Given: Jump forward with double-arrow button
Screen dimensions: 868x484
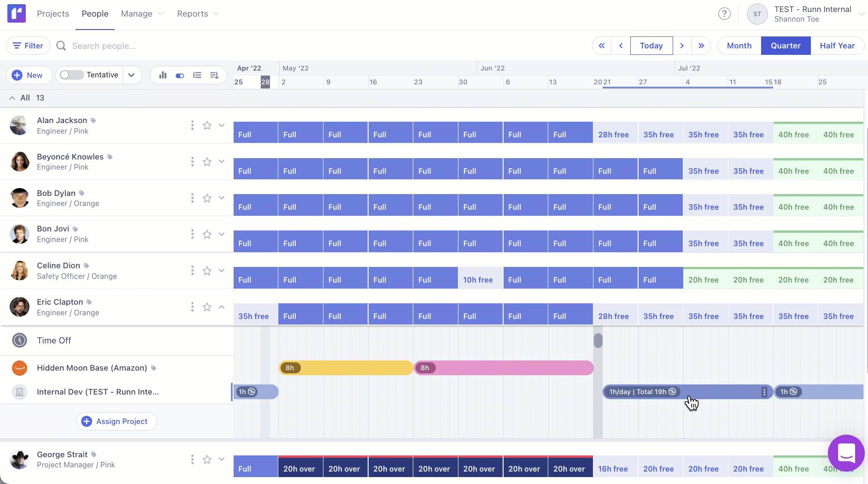Looking at the screenshot, I should tap(701, 46).
